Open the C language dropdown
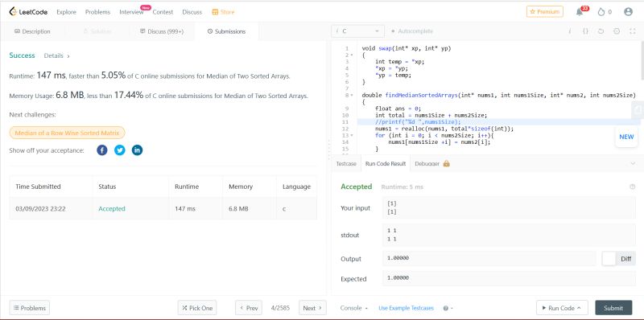The width and height of the screenshot is (644, 320). pyautogui.click(x=357, y=31)
